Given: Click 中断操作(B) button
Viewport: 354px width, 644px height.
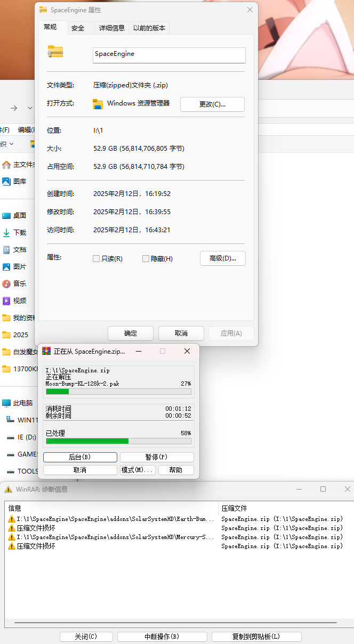Looking at the screenshot, I should tap(162, 637).
